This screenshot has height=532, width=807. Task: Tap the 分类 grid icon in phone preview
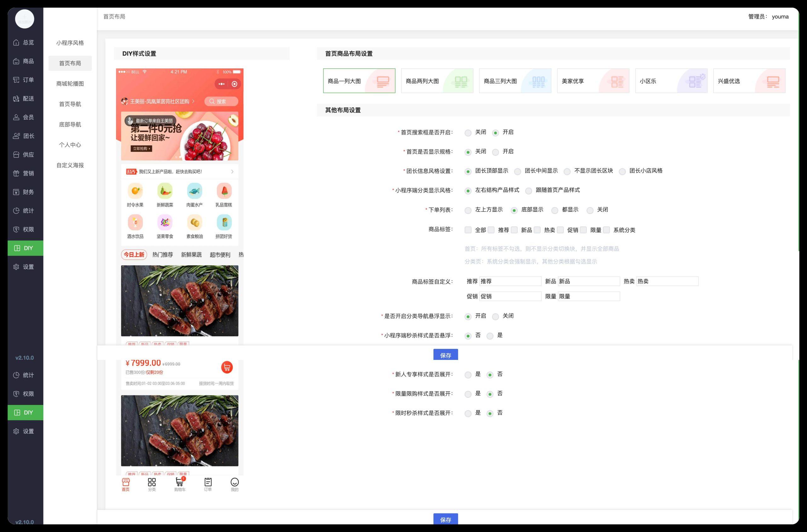point(152,482)
